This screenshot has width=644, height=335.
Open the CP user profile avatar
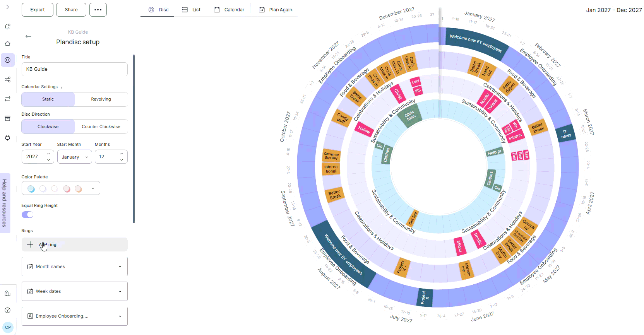[x=8, y=327]
